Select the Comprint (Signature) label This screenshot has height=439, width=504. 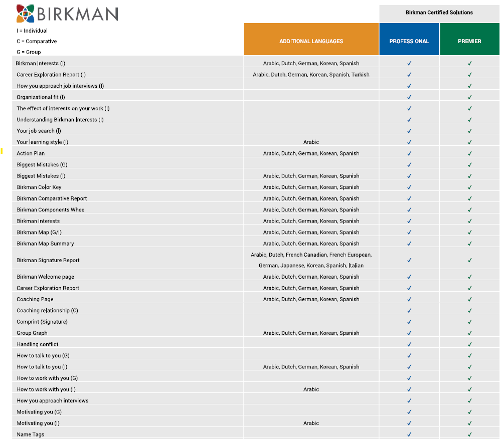click(x=42, y=322)
